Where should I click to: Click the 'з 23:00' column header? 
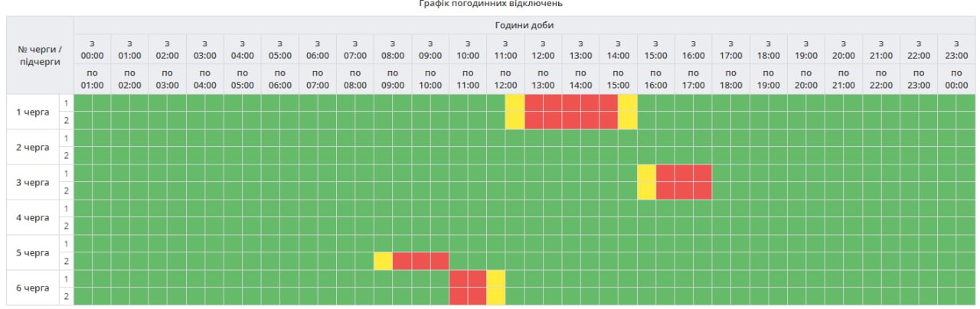pyautogui.click(x=956, y=50)
